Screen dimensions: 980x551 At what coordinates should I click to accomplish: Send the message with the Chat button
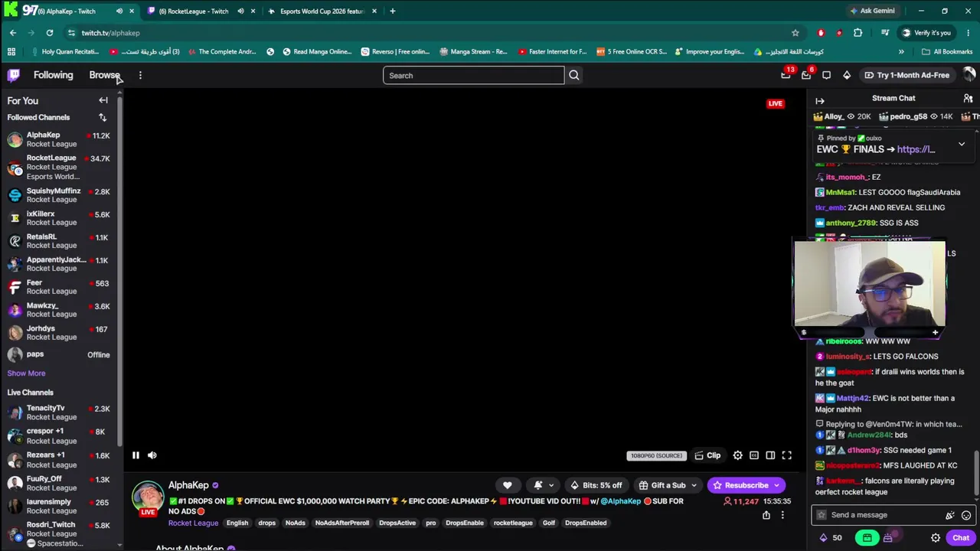coord(961,538)
